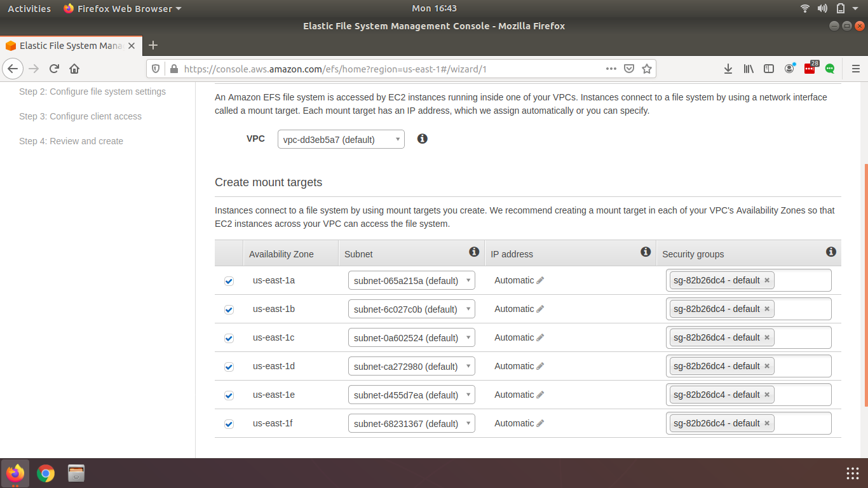The width and height of the screenshot is (868, 488).
Task: Click the Security groups column info icon
Action: pyautogui.click(x=831, y=252)
